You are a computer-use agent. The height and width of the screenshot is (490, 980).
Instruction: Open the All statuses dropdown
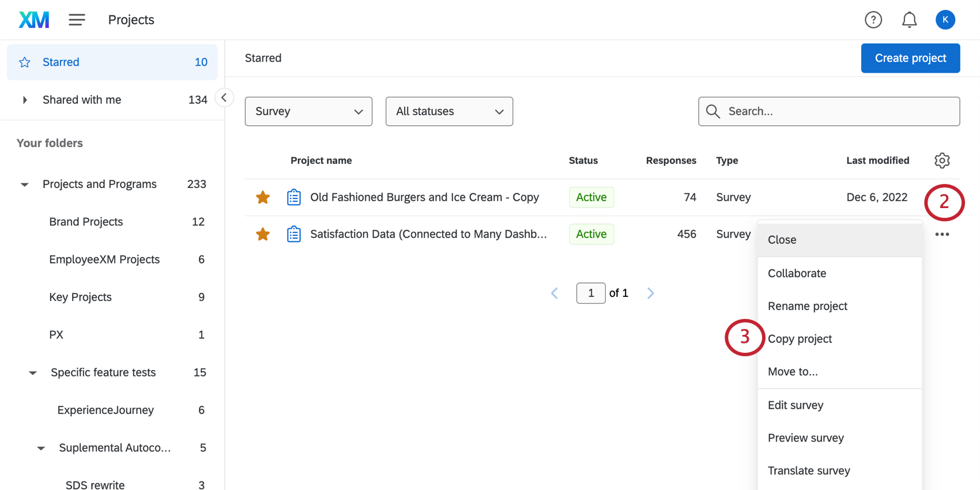[449, 111]
